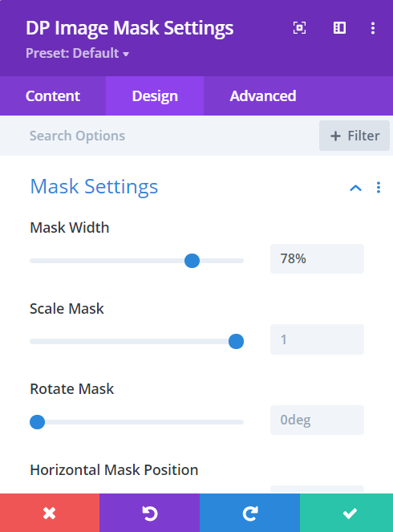Screen dimensions: 393x532
Task: Click the snap to sidebar layout icon
Action: tap(339, 28)
